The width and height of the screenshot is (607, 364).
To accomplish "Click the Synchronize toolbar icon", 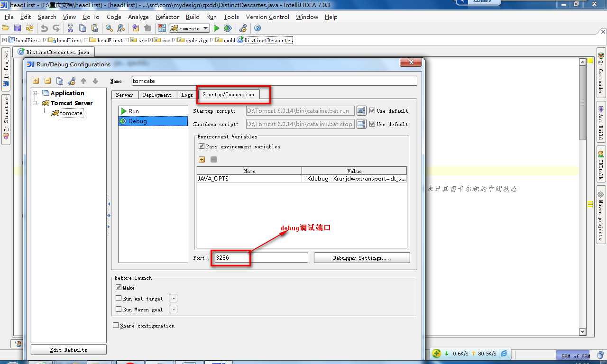I will [x=29, y=28].
